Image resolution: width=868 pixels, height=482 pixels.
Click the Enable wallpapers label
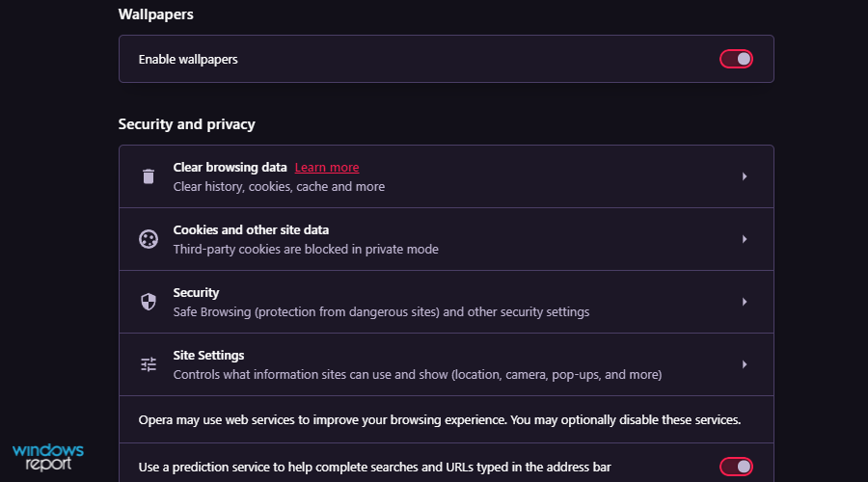[188, 59]
